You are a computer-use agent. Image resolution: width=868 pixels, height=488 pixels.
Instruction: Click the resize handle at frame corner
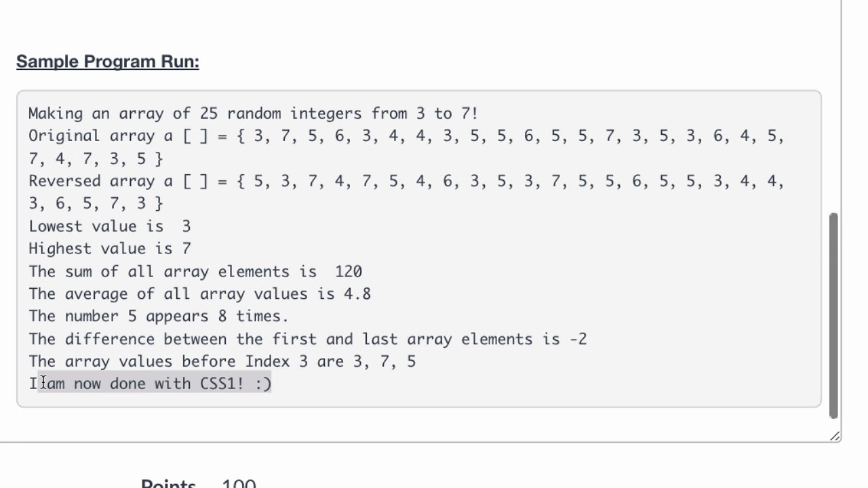coord(835,436)
